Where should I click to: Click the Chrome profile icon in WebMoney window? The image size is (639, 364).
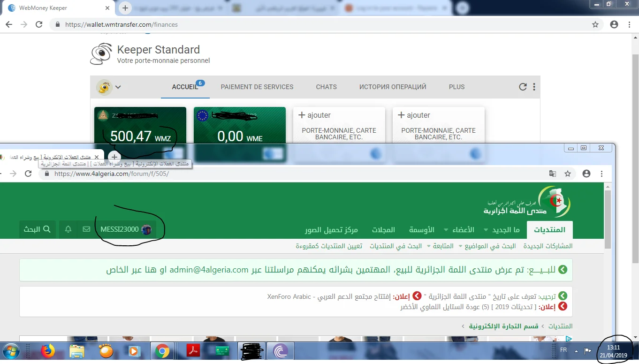pos(614,24)
